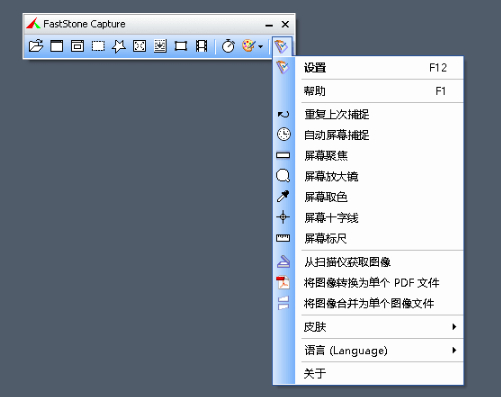Open the 皮肤 (Skin) submenu
Screen dimensions: 501x397
(368, 327)
